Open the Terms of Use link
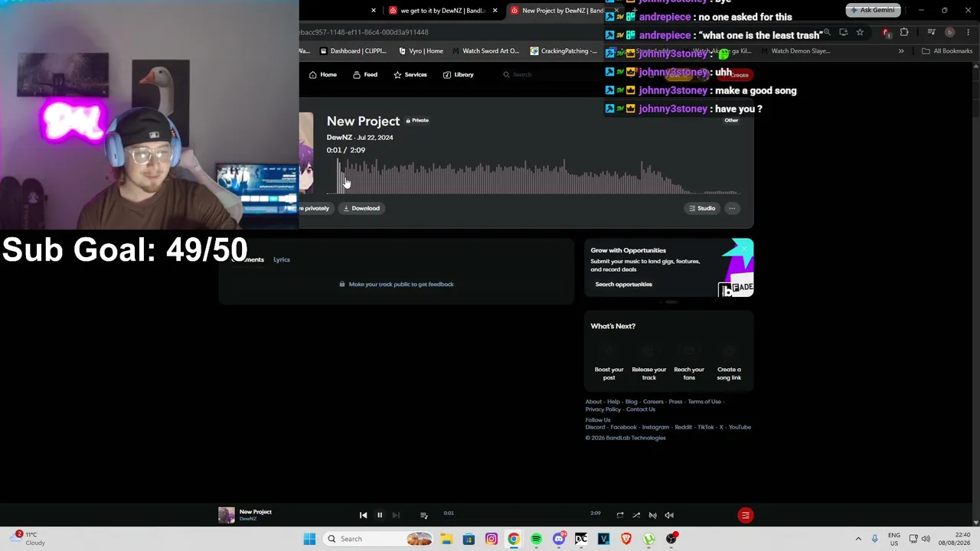 704,402
